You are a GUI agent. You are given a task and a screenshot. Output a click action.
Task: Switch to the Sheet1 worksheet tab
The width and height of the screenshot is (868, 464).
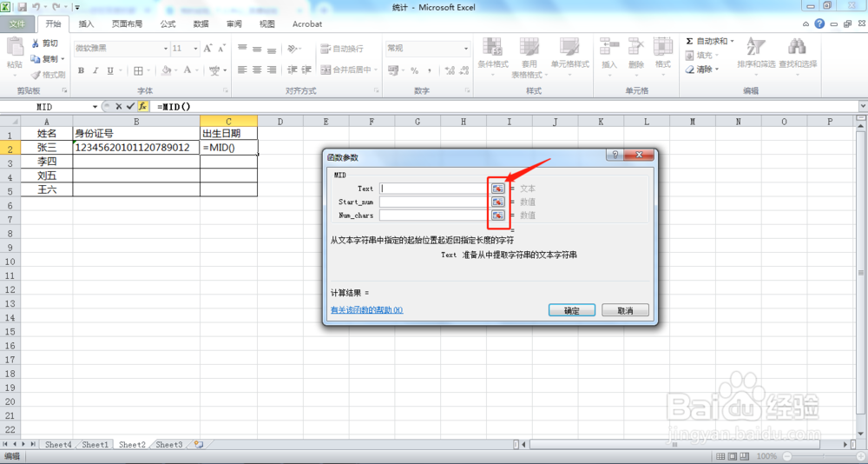point(95,445)
